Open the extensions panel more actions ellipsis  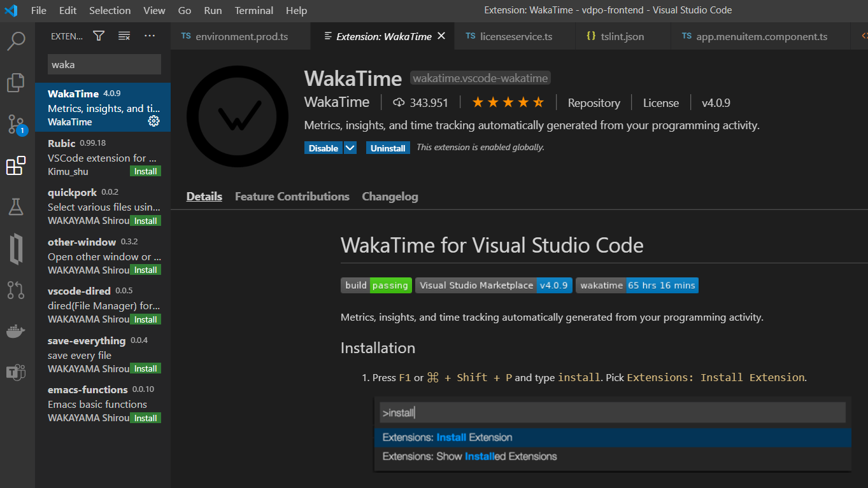[x=150, y=36]
